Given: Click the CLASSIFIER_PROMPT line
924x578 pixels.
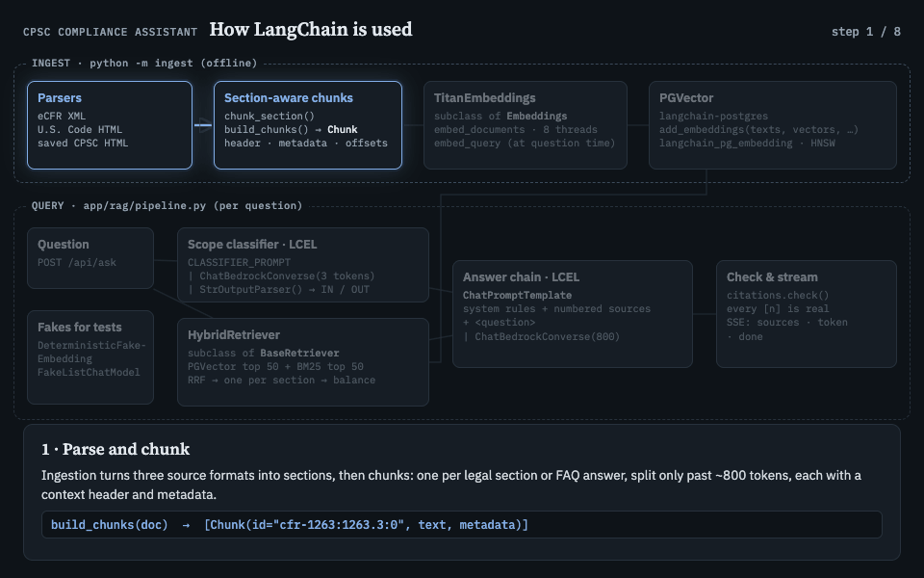Looking at the screenshot, I should [x=239, y=262].
